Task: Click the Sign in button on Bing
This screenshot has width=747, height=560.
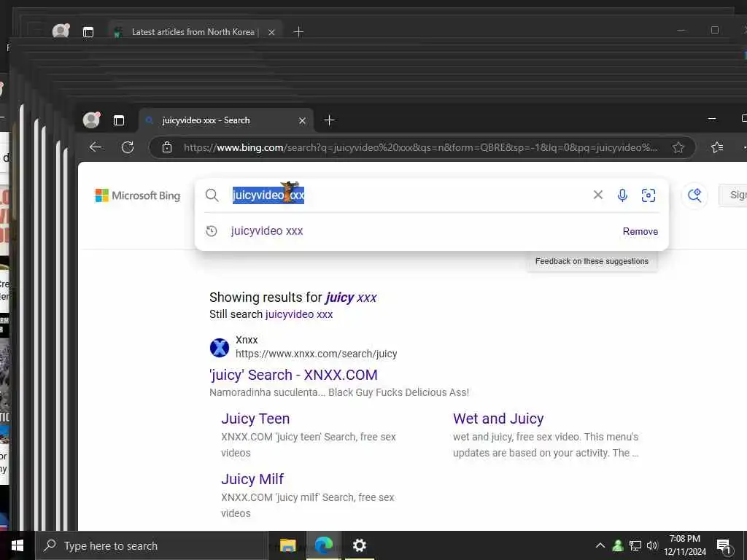Action: [x=734, y=195]
